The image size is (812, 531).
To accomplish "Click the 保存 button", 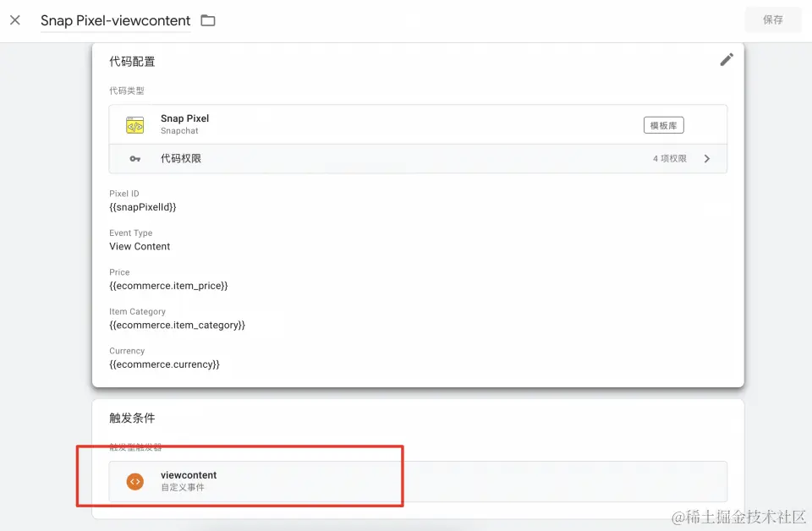I will 772,19.
